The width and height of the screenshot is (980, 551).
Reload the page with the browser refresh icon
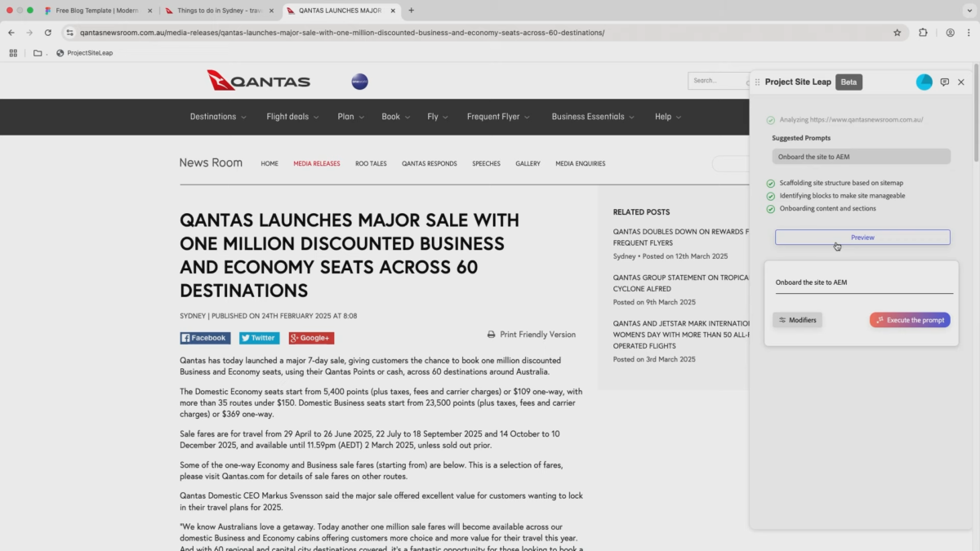[x=48, y=33]
